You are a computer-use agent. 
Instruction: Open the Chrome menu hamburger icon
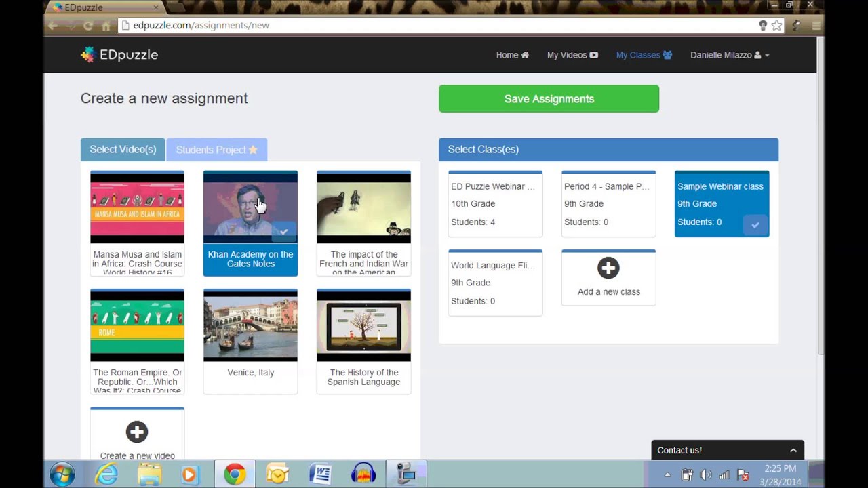click(x=816, y=26)
